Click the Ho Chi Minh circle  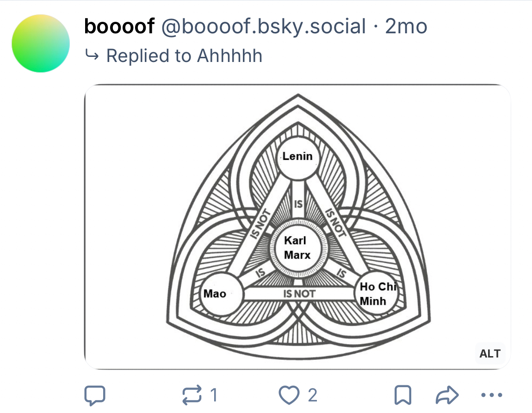pyautogui.click(x=376, y=294)
